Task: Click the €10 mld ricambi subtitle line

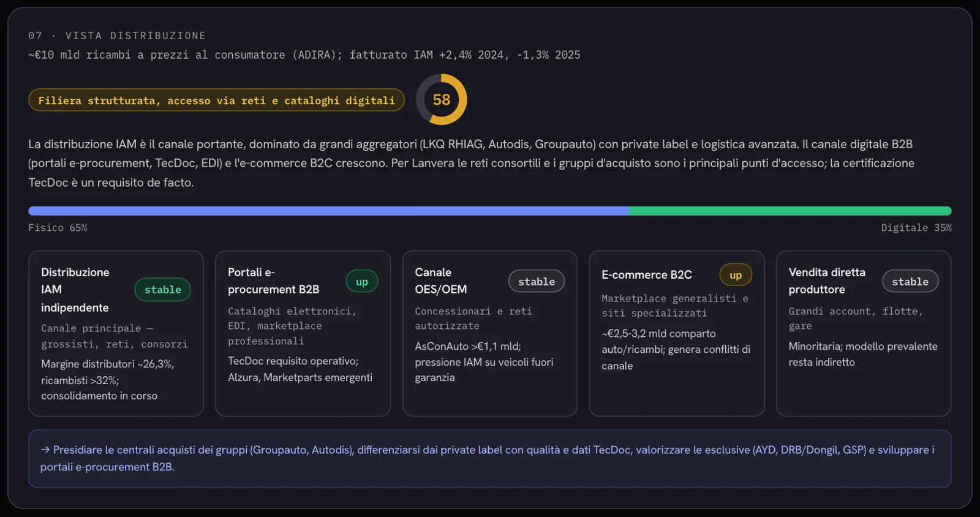Action: coord(304,55)
